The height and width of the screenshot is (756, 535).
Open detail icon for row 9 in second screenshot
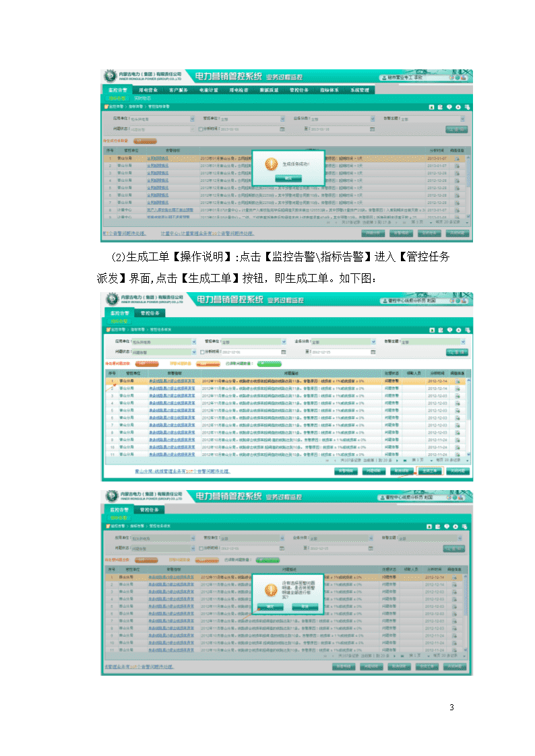tap(457, 440)
